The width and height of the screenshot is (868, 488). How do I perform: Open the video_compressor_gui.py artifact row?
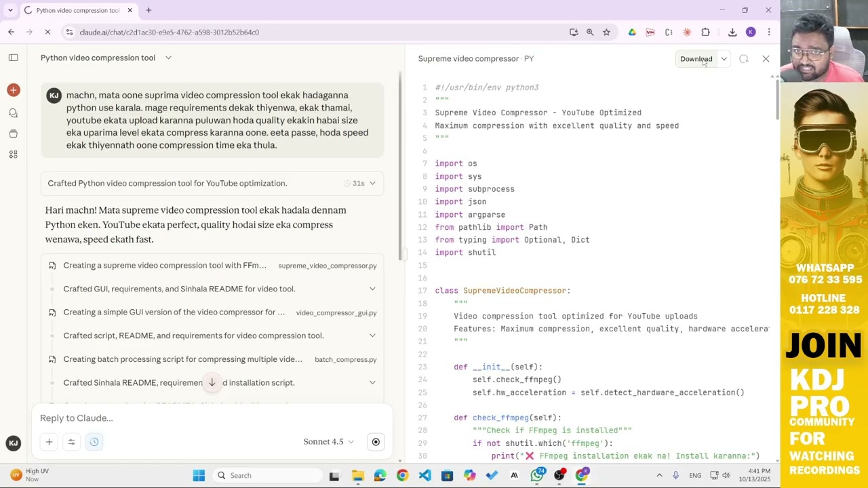pyautogui.click(x=212, y=312)
